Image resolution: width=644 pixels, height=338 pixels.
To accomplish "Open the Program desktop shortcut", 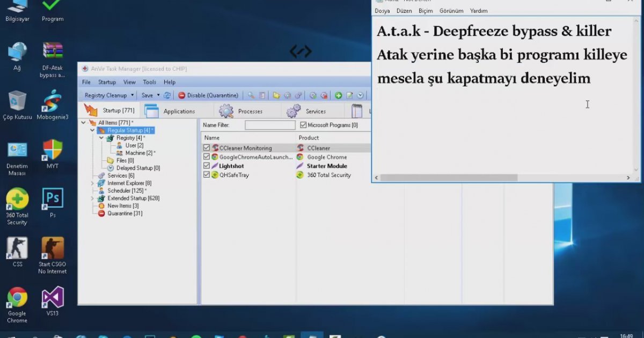I will pyautogui.click(x=53, y=11).
